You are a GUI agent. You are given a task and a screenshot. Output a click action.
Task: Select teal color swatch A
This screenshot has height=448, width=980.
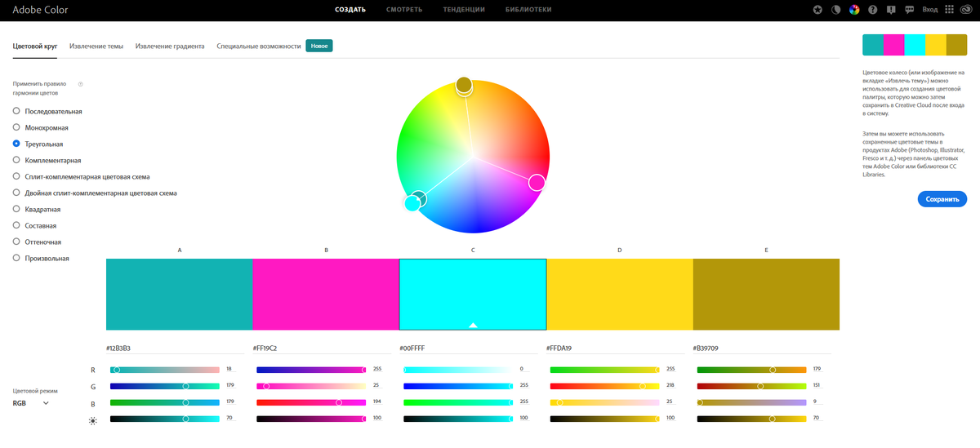coord(179,295)
